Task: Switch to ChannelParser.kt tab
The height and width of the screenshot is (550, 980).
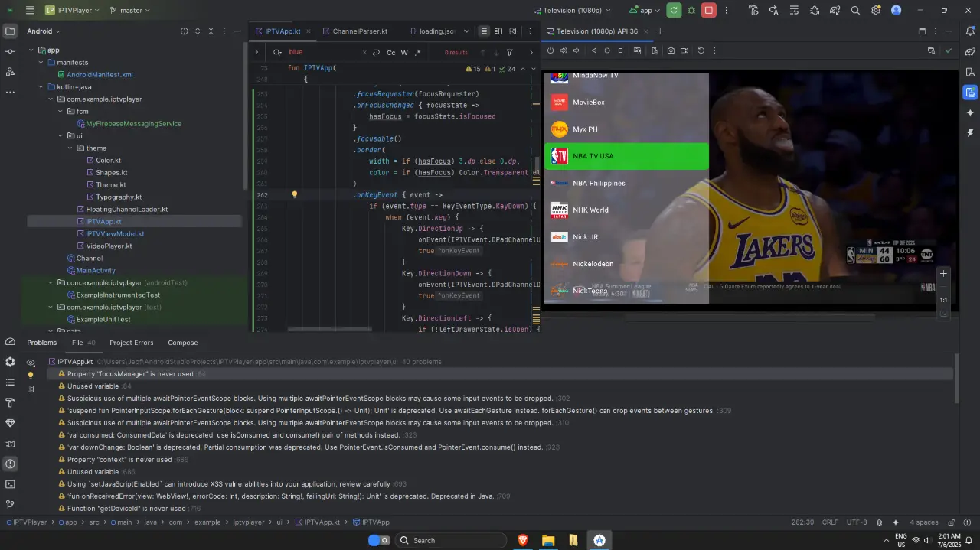Action: [x=354, y=31]
